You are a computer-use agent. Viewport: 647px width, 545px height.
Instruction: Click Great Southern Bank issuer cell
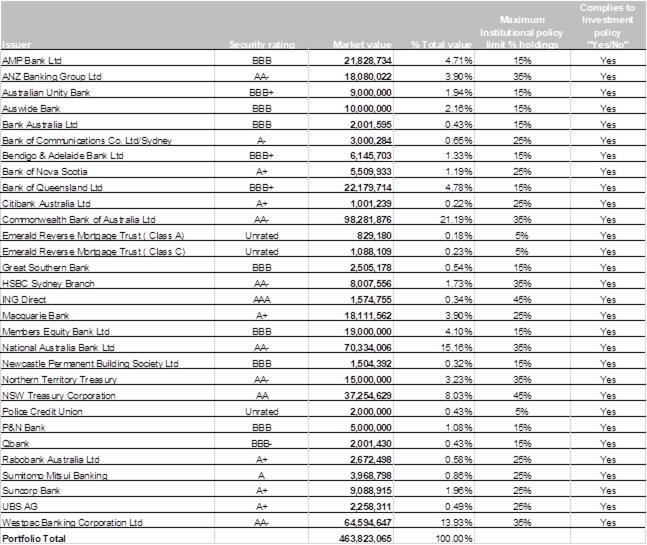[45, 268]
